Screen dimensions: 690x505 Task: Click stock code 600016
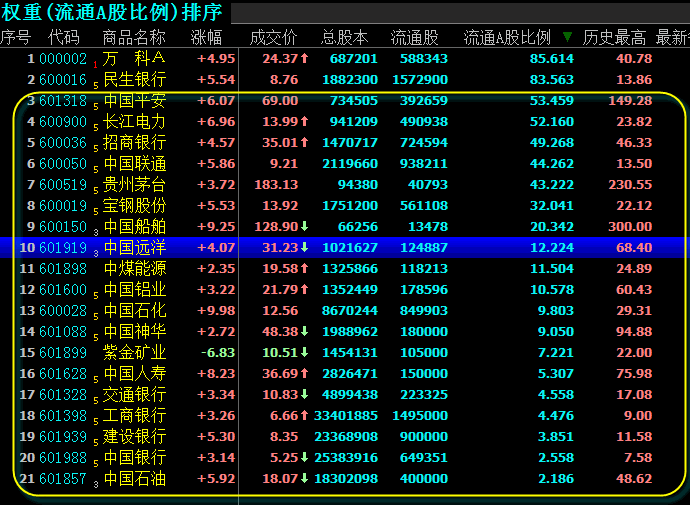[63, 80]
